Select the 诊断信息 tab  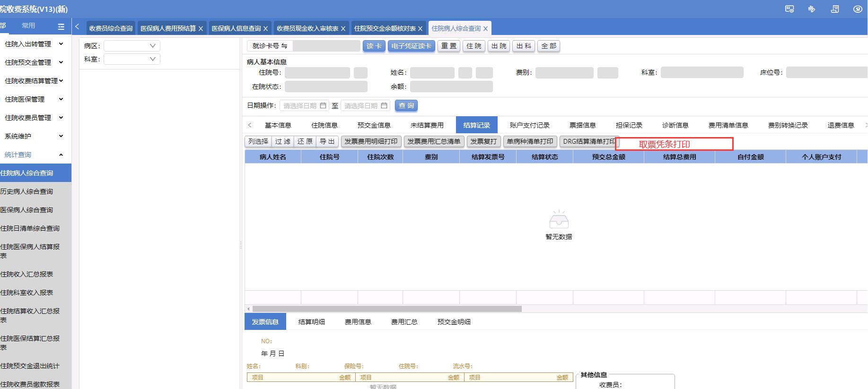click(x=675, y=125)
